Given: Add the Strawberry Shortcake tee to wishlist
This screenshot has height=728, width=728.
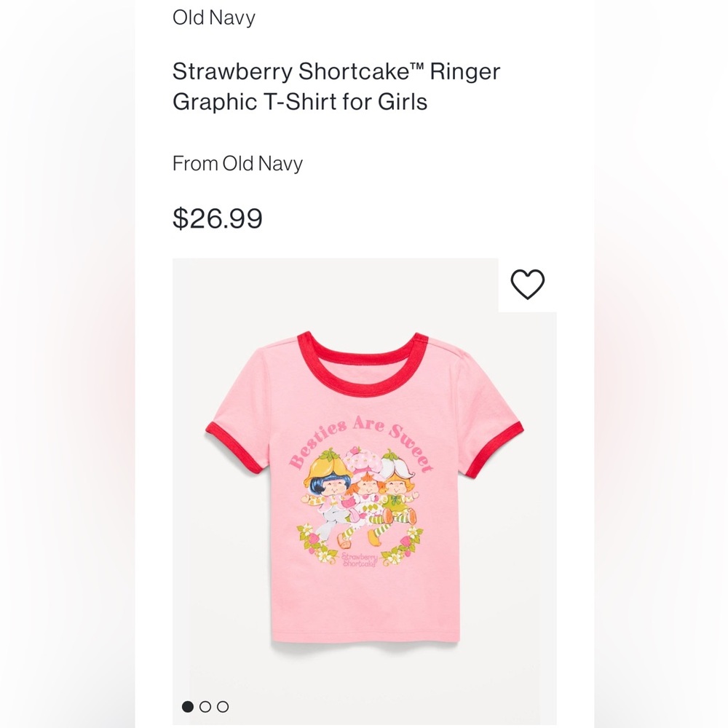Looking at the screenshot, I should pos(529,285).
